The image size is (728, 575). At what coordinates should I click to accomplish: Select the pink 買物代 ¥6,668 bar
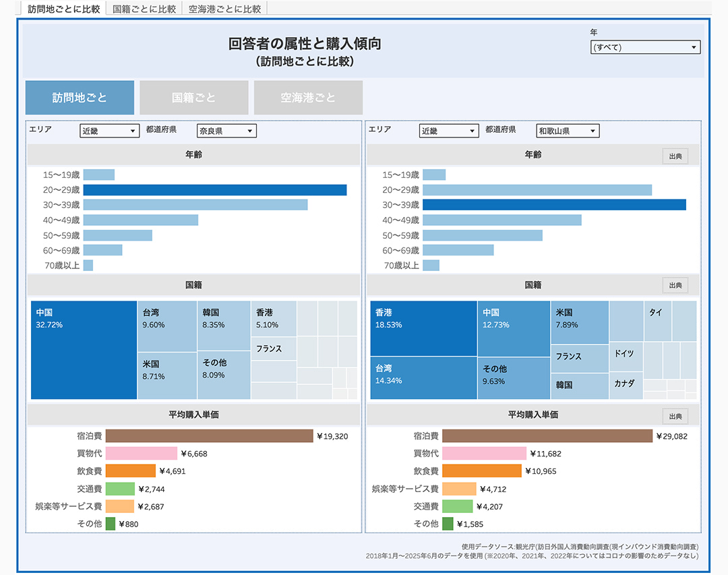(x=141, y=454)
